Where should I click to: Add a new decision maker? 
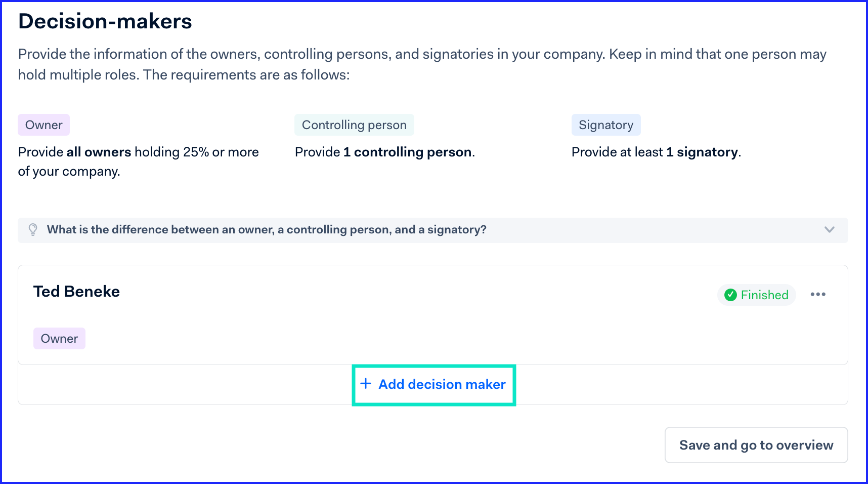(433, 384)
